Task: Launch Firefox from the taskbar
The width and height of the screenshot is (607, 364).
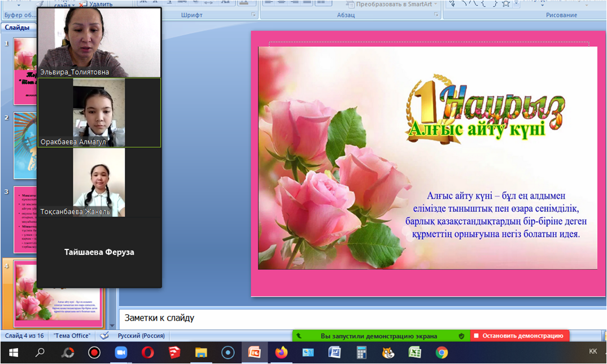Action: click(x=281, y=353)
